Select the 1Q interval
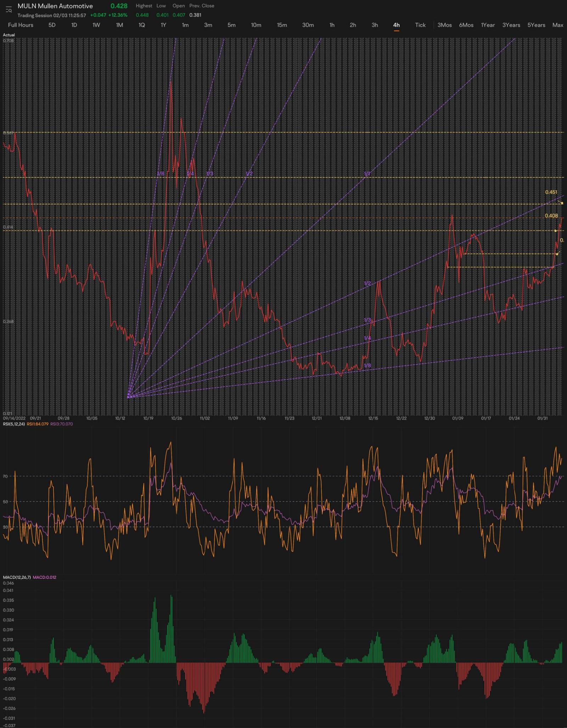Viewport: 567px width, 728px height. 142,25
